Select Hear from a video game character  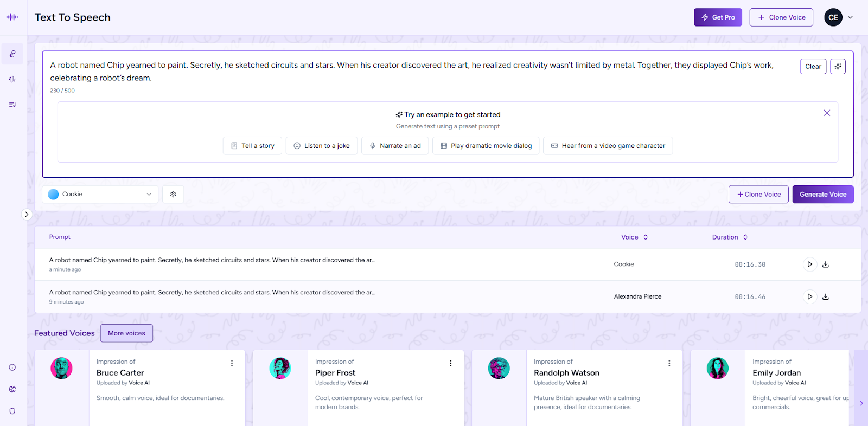(x=608, y=146)
